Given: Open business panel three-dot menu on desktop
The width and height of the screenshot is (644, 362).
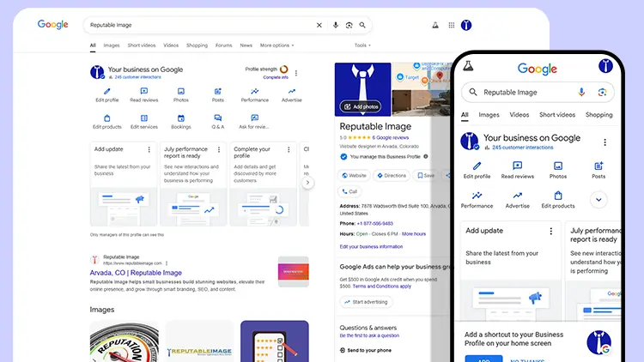Looking at the screenshot, I should click(296, 73).
